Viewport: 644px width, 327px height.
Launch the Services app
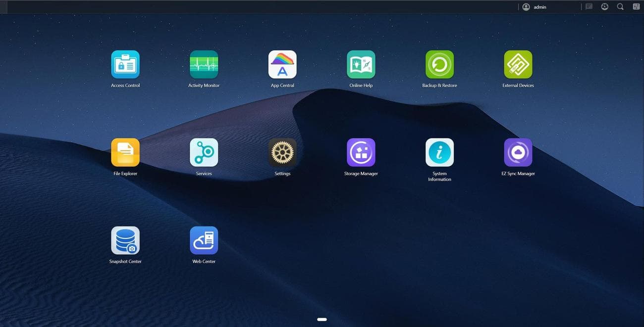click(204, 152)
